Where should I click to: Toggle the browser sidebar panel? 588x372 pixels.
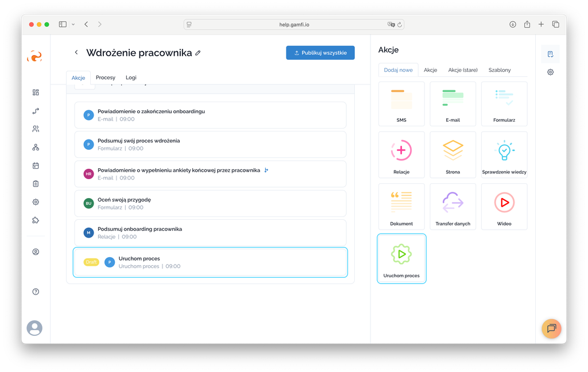point(63,24)
